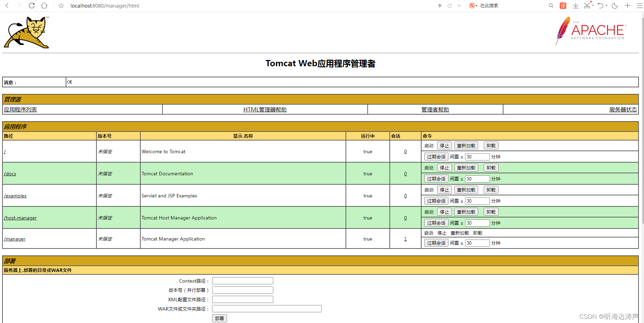The height and width of the screenshot is (323, 644).
Task: Click the share icon in address bar
Action: (x=449, y=6)
